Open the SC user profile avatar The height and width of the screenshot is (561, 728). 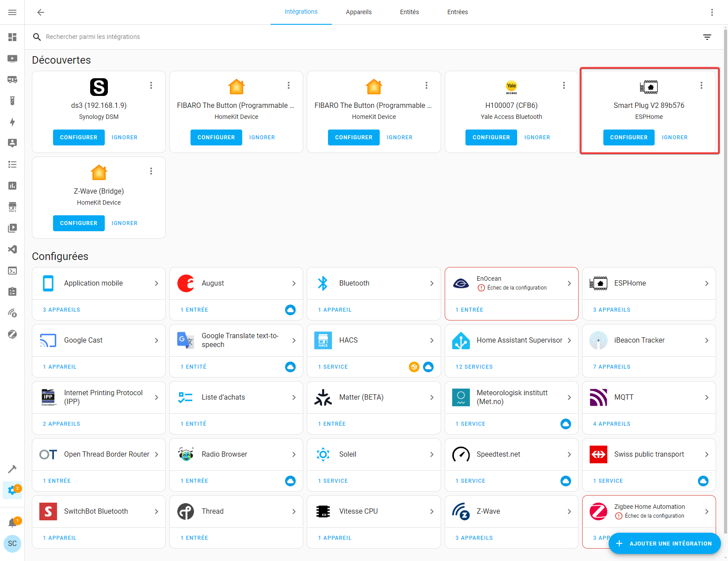click(12, 544)
